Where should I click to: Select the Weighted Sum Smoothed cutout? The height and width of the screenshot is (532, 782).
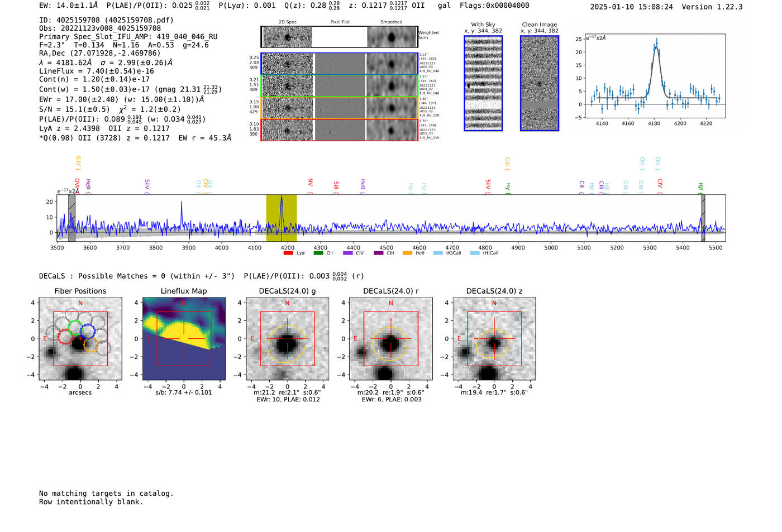tap(392, 37)
